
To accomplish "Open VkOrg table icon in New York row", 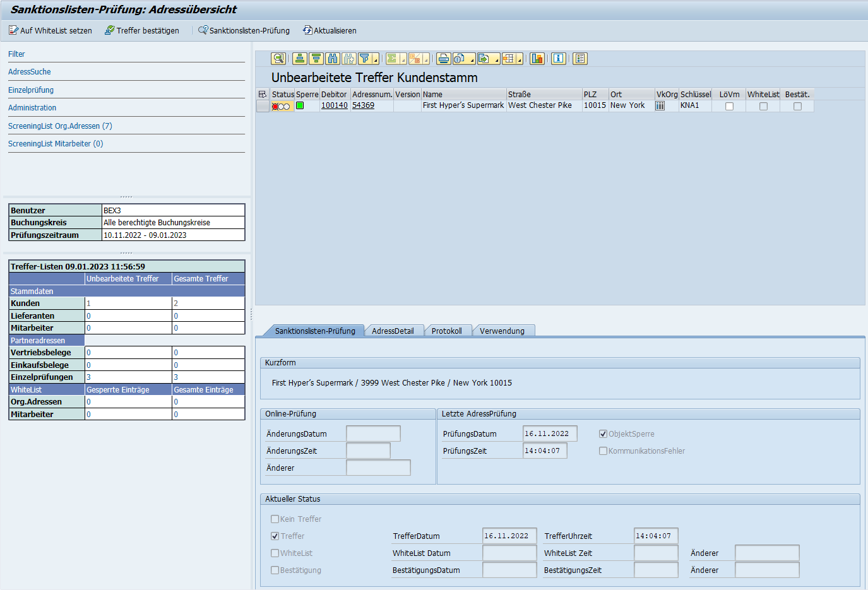I will pyautogui.click(x=660, y=106).
